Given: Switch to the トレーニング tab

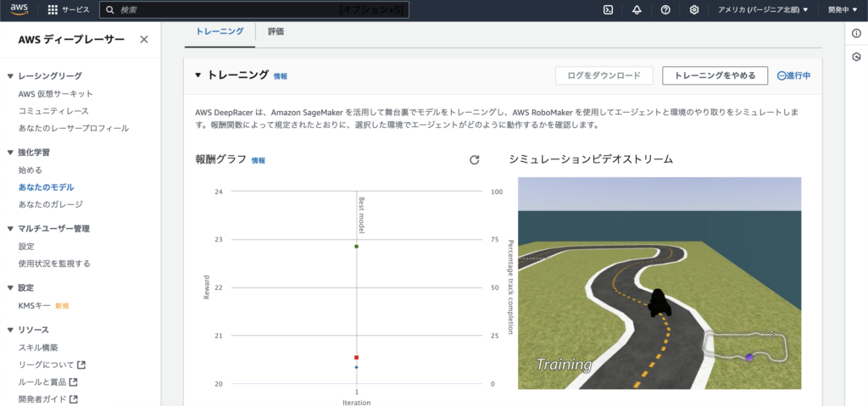Looking at the screenshot, I should (x=220, y=31).
